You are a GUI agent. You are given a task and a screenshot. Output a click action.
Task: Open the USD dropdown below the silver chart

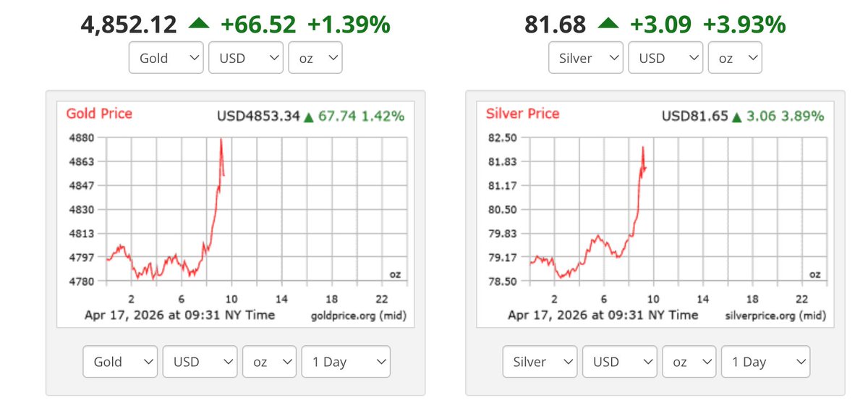pos(620,361)
